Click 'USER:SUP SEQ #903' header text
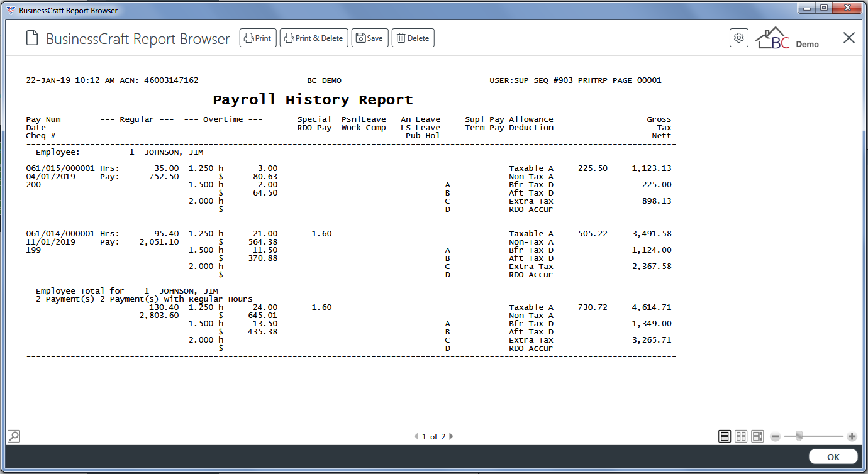Image resolution: width=868 pixels, height=474 pixels. point(531,80)
